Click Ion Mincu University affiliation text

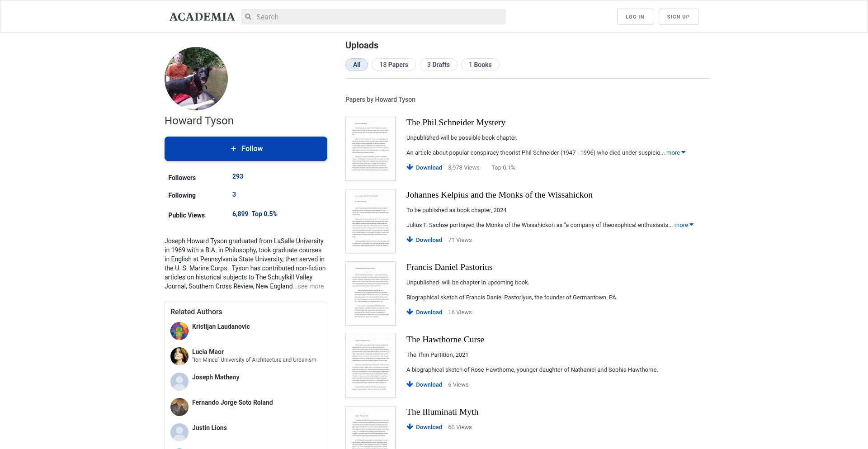(x=254, y=360)
